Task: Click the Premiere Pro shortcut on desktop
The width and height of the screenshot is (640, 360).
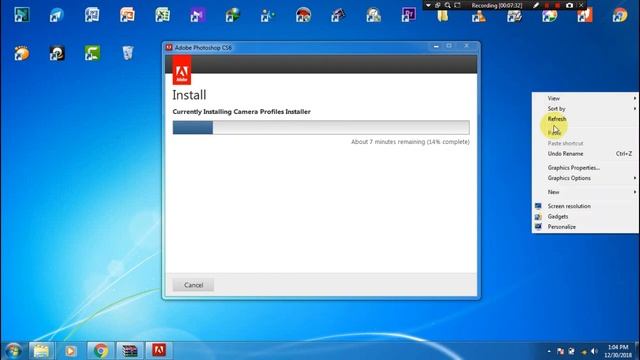Action: (x=409, y=15)
